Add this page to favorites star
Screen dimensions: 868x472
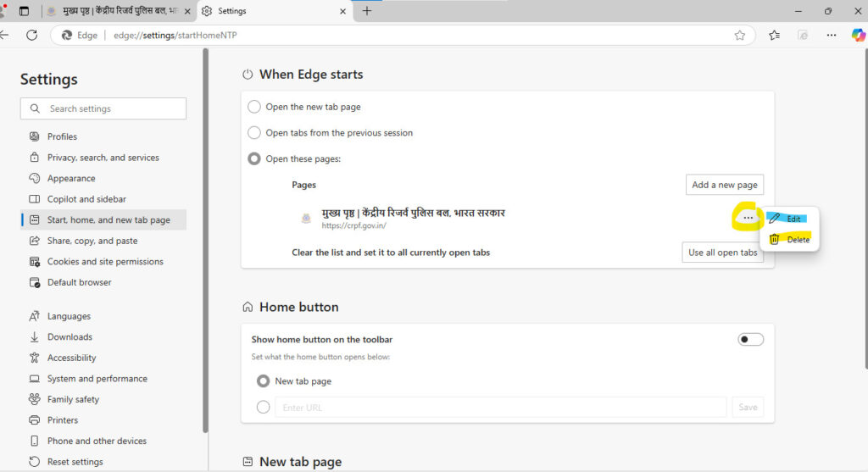[739, 36]
